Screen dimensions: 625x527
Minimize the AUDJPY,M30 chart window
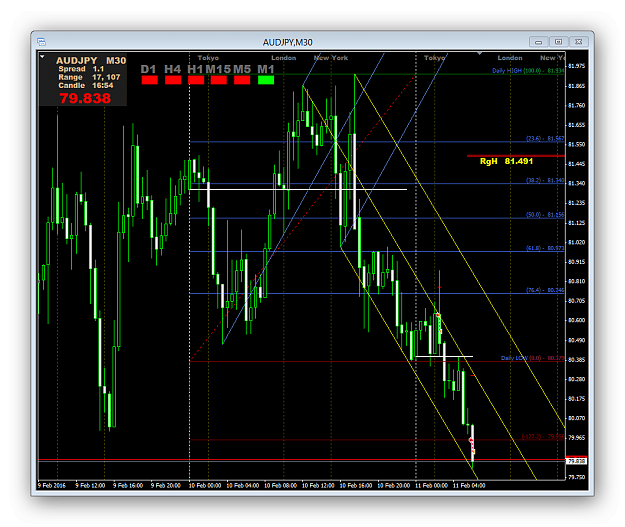pos(539,42)
